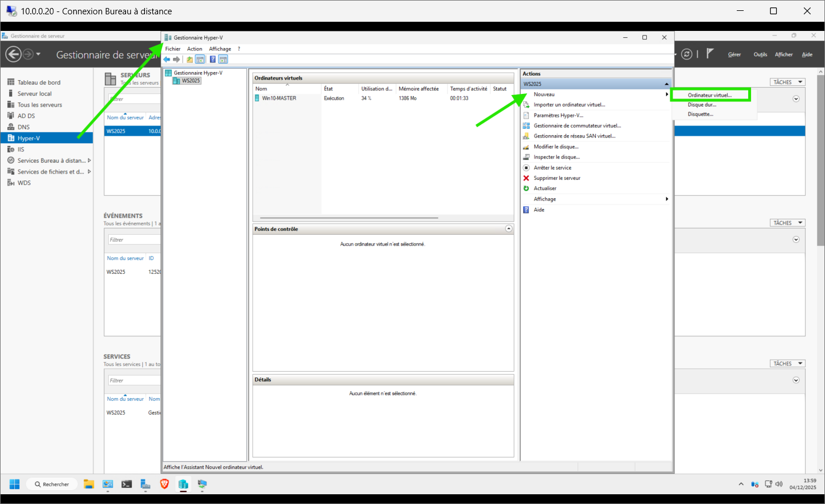Viewport: 825px width, 504px height.
Task: Open the Action menu in Hyper-V Manager
Action: [x=194, y=49]
